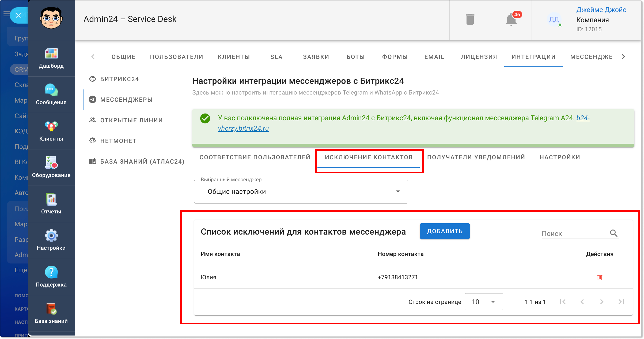The width and height of the screenshot is (644, 339).
Task: Select ОТКРЫТЫЕ ЛИНИИ in side menu
Action: coord(126,120)
